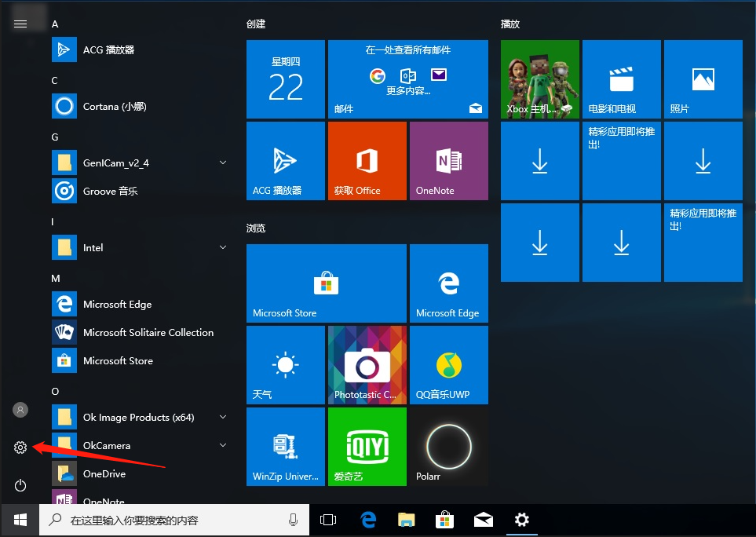Open the Phototastic Collage tile
The width and height of the screenshot is (756, 537).
click(x=367, y=365)
